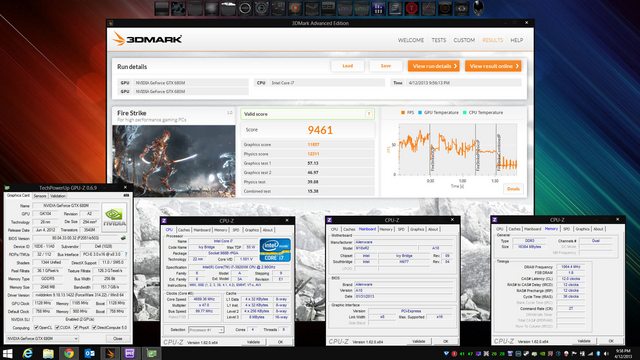Open the HELP menu in 3DMark
Image resolution: width=640 pixels, height=360 pixels.
516,40
